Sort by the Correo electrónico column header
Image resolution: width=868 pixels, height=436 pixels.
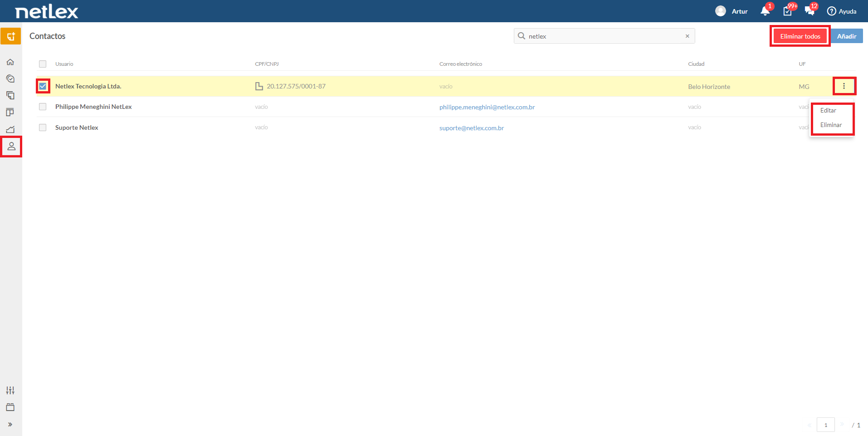coord(461,64)
